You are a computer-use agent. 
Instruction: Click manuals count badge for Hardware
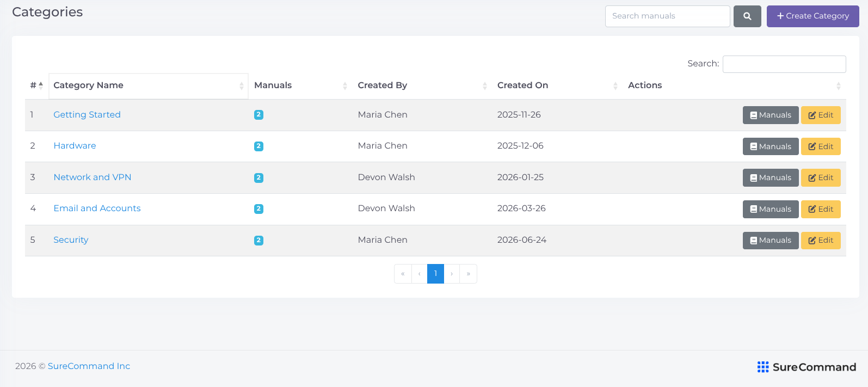(x=258, y=146)
